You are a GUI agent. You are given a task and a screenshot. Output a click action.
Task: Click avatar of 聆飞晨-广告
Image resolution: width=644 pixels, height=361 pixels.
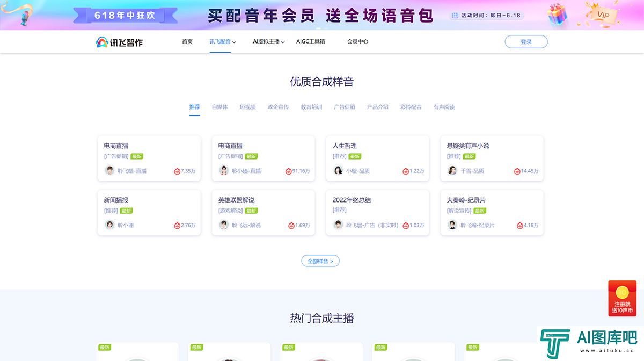coord(338,225)
